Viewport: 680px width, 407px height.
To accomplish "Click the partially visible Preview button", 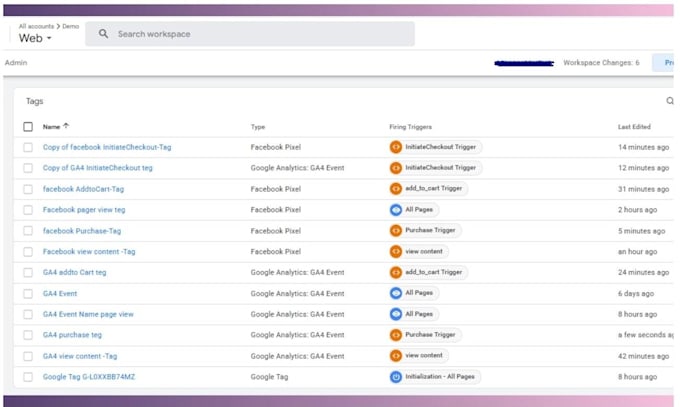I will tap(664, 63).
